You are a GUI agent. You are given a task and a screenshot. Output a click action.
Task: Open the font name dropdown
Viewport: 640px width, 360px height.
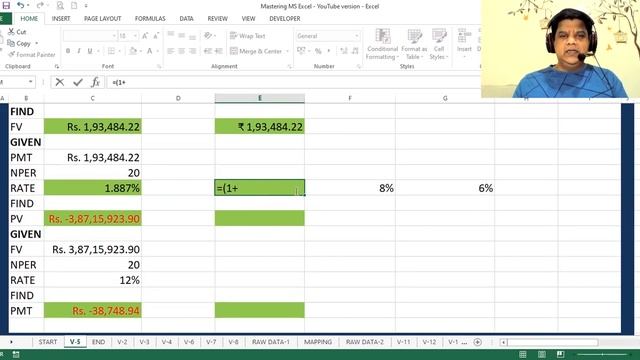click(x=114, y=36)
